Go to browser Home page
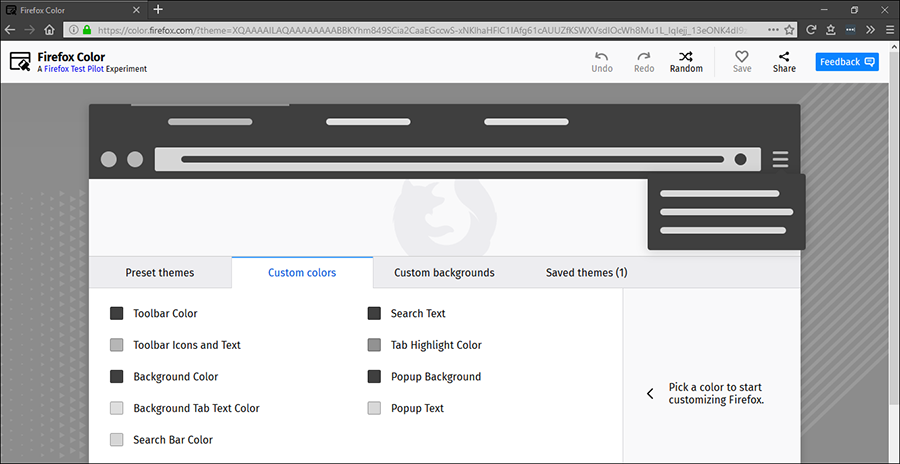Screen dimensions: 900x464 click(x=49, y=30)
